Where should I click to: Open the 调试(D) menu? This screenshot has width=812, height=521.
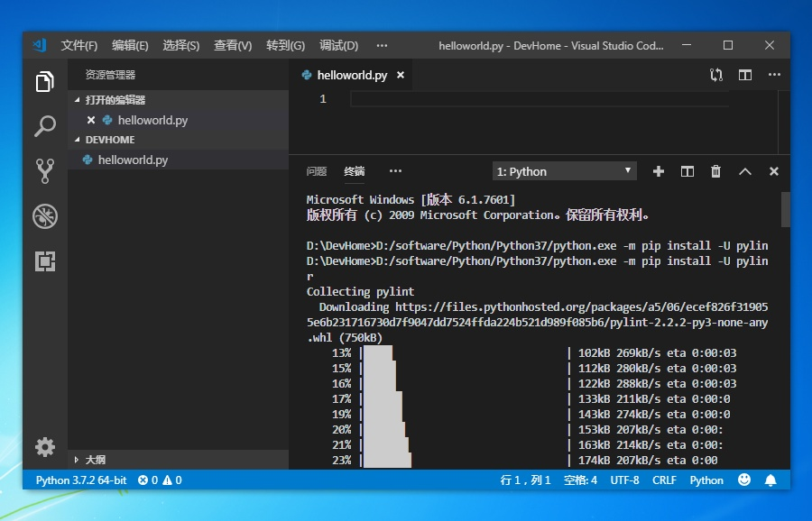point(338,46)
